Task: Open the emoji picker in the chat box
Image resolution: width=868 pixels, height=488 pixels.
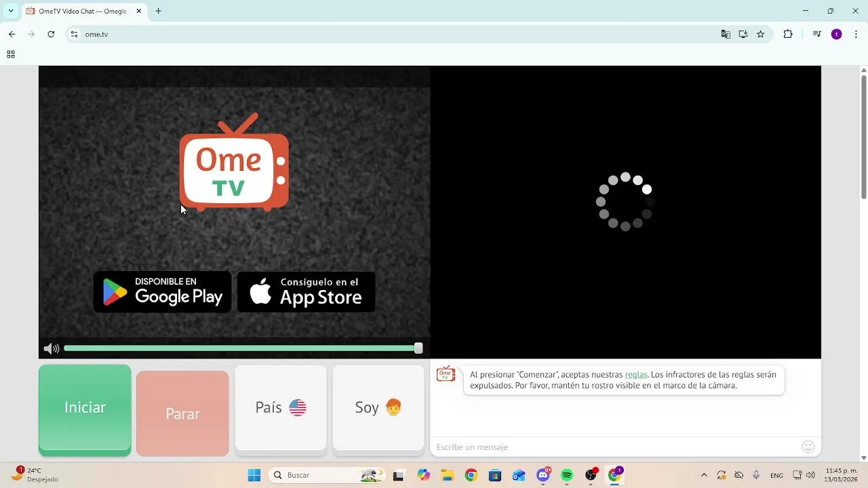Action: click(808, 447)
